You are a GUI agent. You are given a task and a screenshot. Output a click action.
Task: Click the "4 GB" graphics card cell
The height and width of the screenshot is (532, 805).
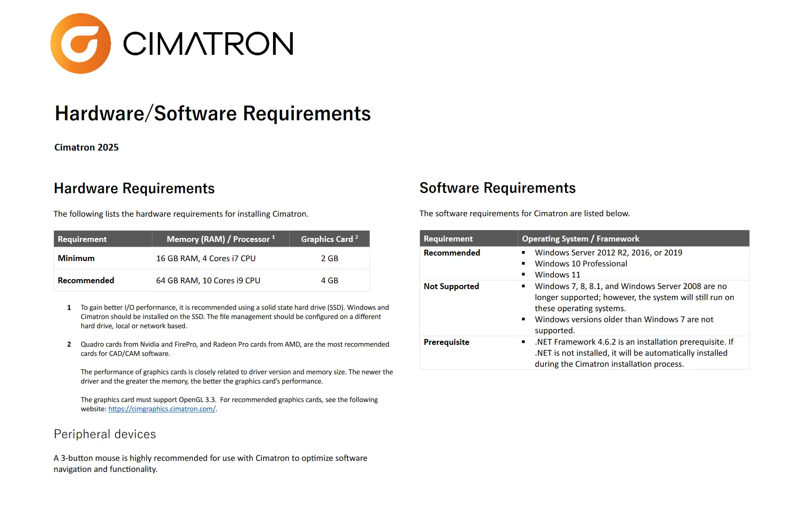point(330,281)
